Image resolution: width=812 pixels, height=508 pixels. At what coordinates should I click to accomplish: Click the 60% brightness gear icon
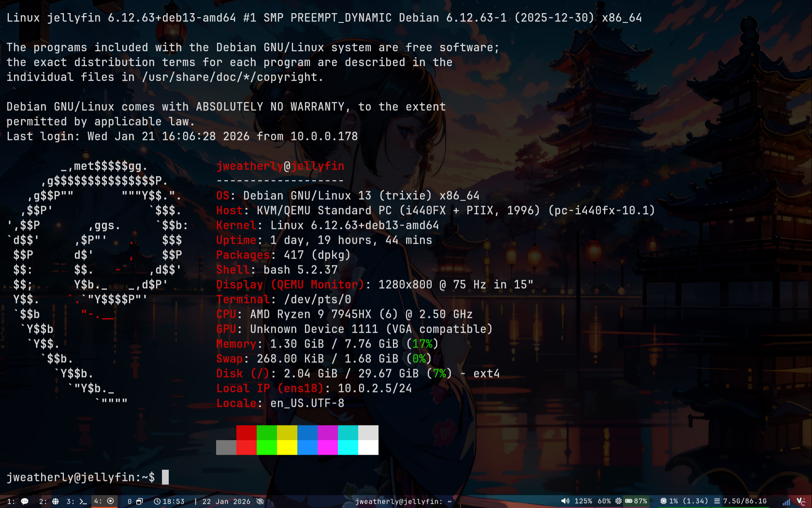(618, 501)
